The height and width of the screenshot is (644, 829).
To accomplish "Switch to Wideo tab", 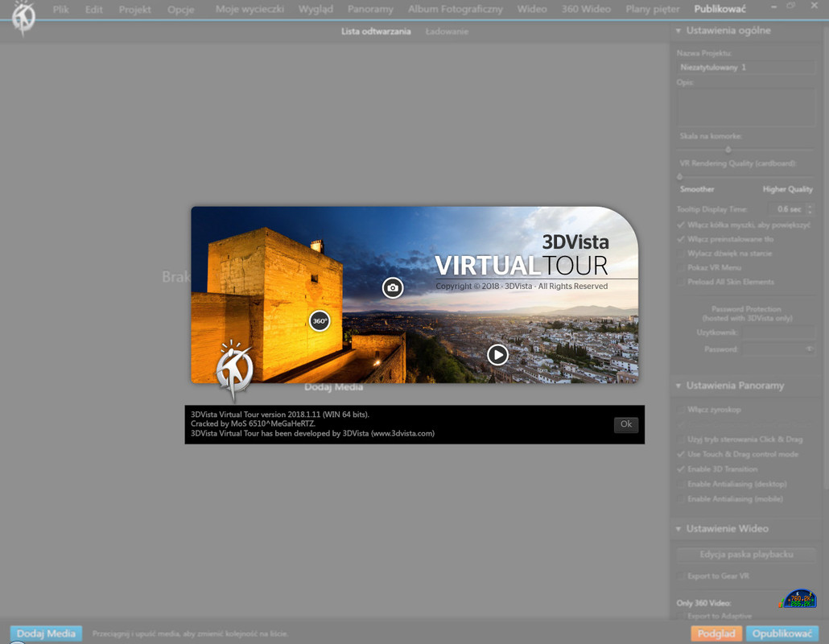I will click(x=532, y=9).
